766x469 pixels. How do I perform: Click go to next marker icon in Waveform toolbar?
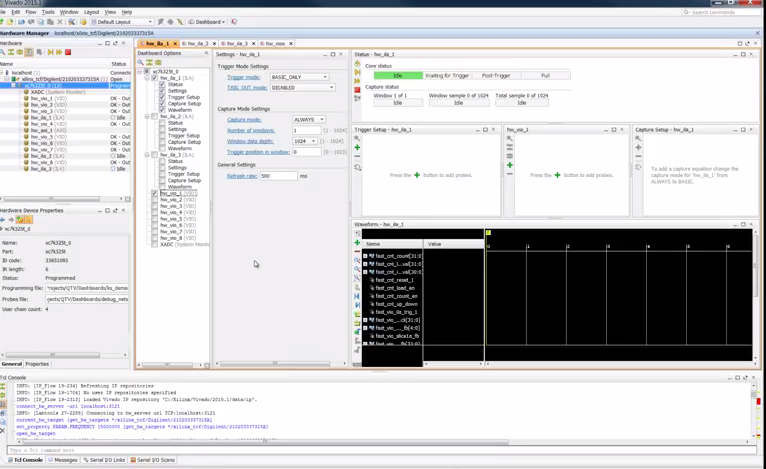pos(357,305)
